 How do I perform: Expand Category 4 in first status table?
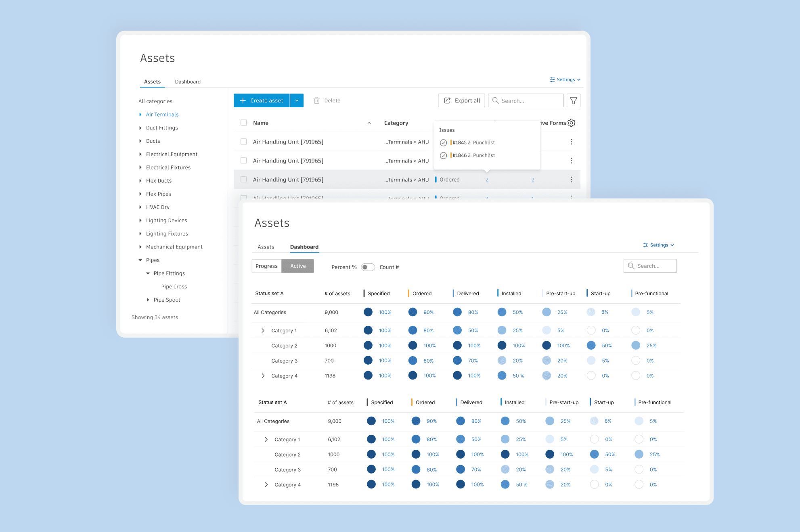263,376
